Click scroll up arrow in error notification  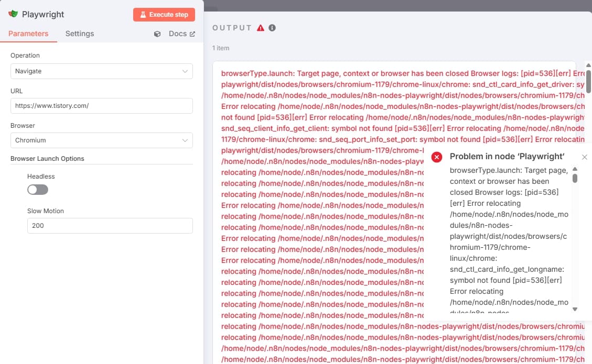[x=575, y=169]
